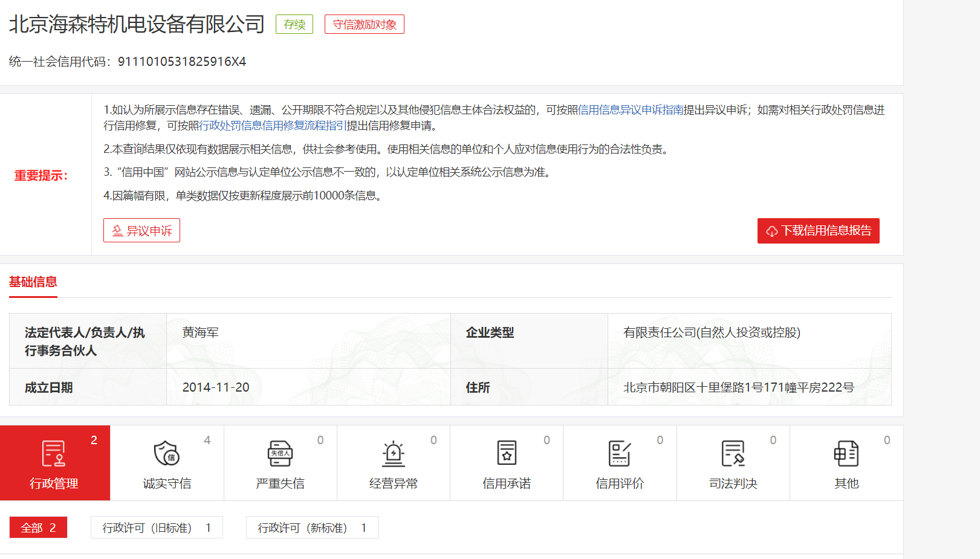Open the 严重失信 category icon
This screenshot has width=980, height=559.
(x=280, y=453)
